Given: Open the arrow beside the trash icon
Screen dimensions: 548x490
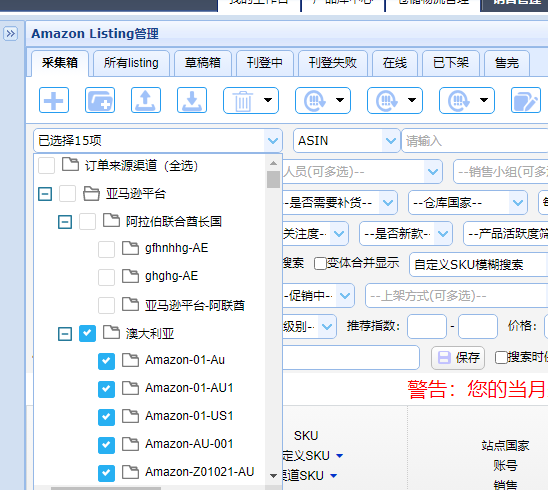Looking at the screenshot, I should [x=268, y=100].
